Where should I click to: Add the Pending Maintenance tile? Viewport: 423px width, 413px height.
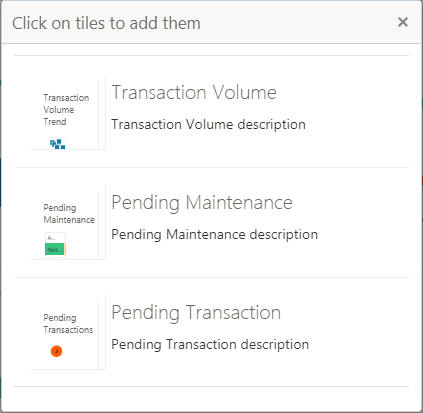[x=68, y=223]
